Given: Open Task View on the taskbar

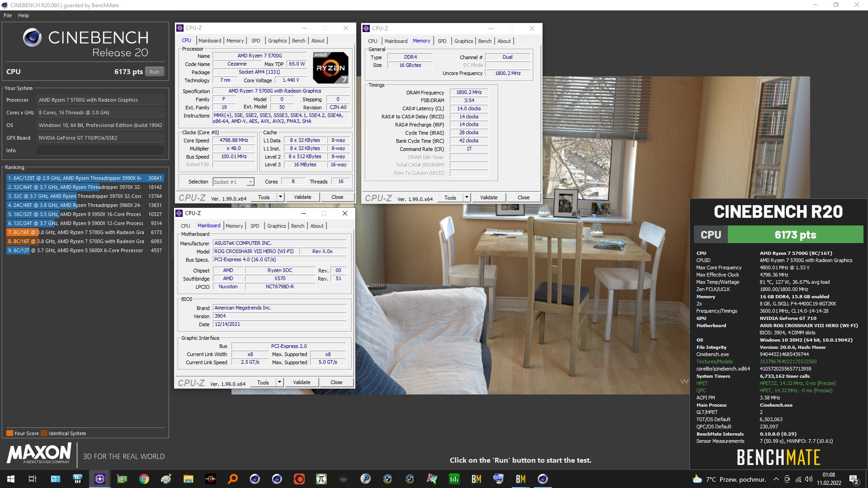Looking at the screenshot, I should point(33,479).
